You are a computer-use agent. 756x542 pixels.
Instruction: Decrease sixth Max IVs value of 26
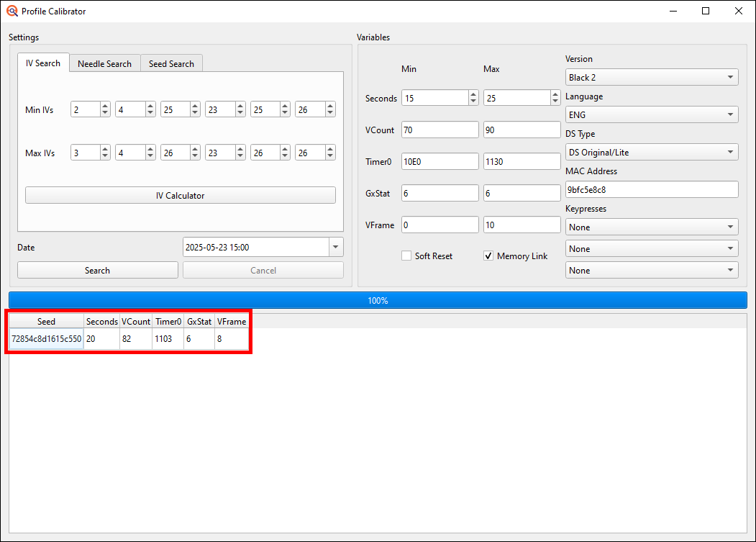pyautogui.click(x=329, y=156)
